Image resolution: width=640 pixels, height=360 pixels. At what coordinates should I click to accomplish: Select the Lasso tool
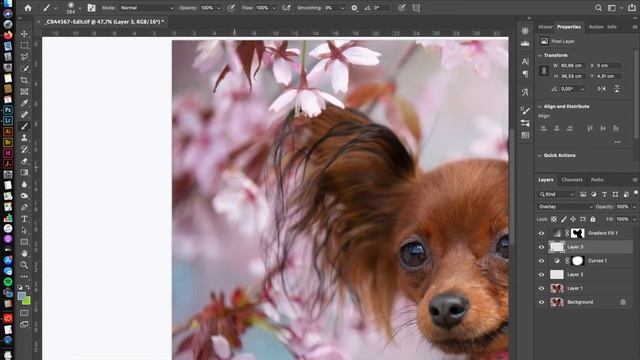click(x=24, y=57)
